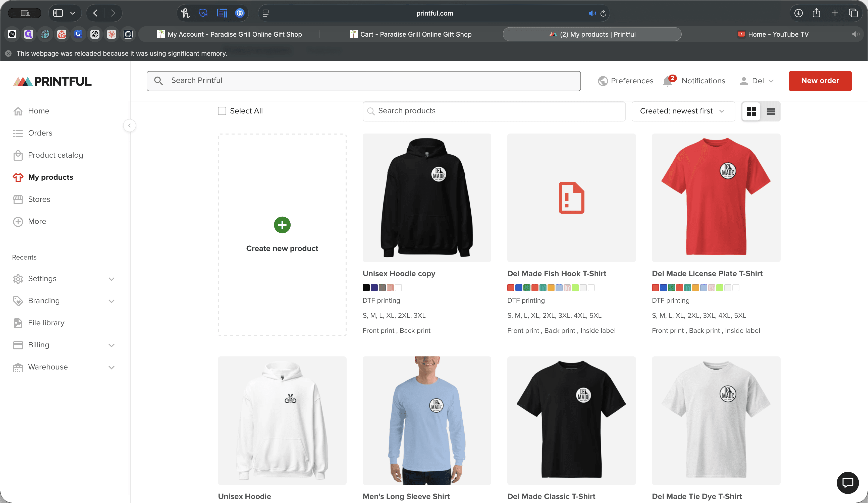Focus the Search products field
This screenshot has height=503, width=868.
click(494, 111)
